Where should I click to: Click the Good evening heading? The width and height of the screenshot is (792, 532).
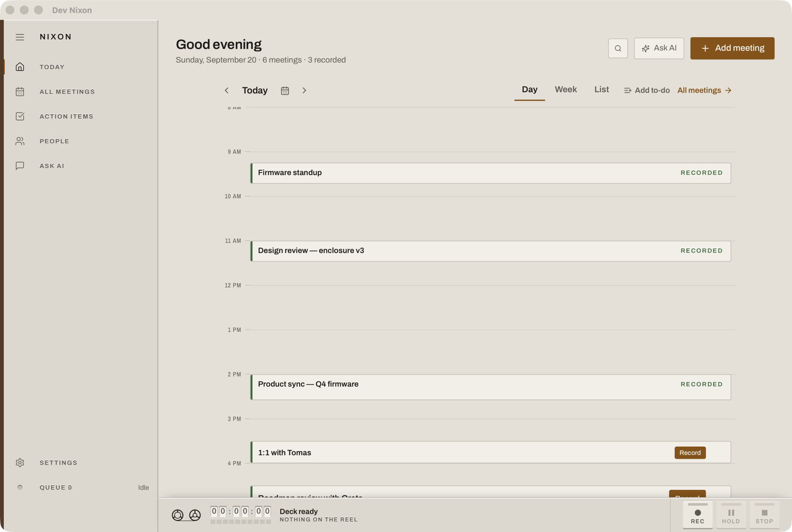219,45
